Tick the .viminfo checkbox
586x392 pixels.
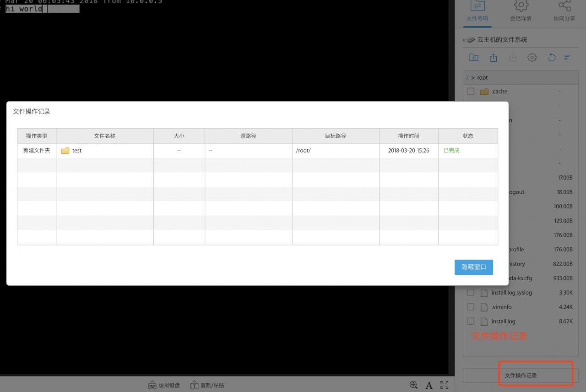470,307
